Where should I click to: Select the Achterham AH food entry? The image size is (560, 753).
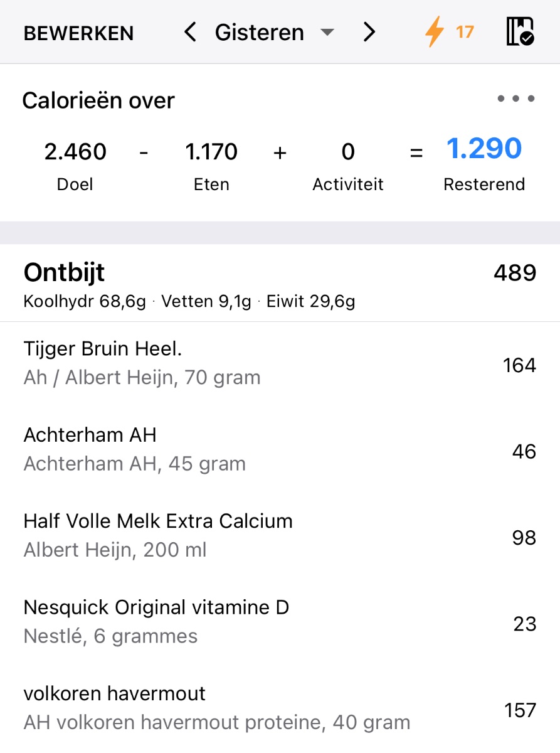pos(134,450)
